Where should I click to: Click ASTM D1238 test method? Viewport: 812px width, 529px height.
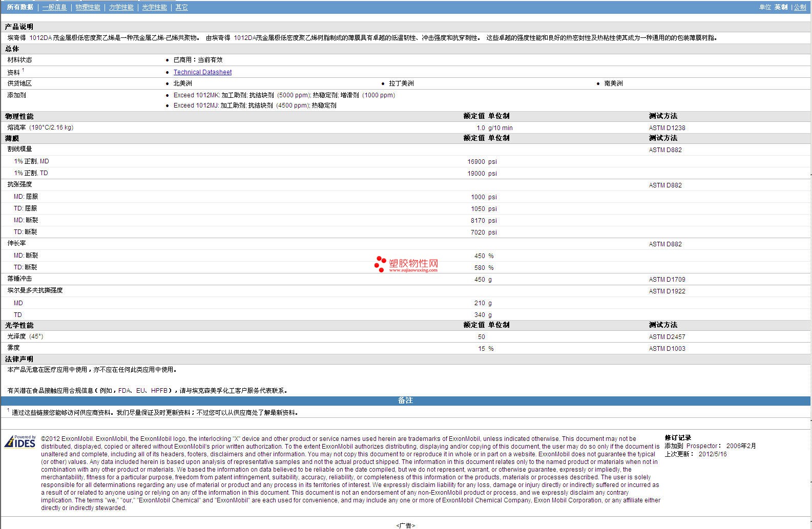[667, 128]
